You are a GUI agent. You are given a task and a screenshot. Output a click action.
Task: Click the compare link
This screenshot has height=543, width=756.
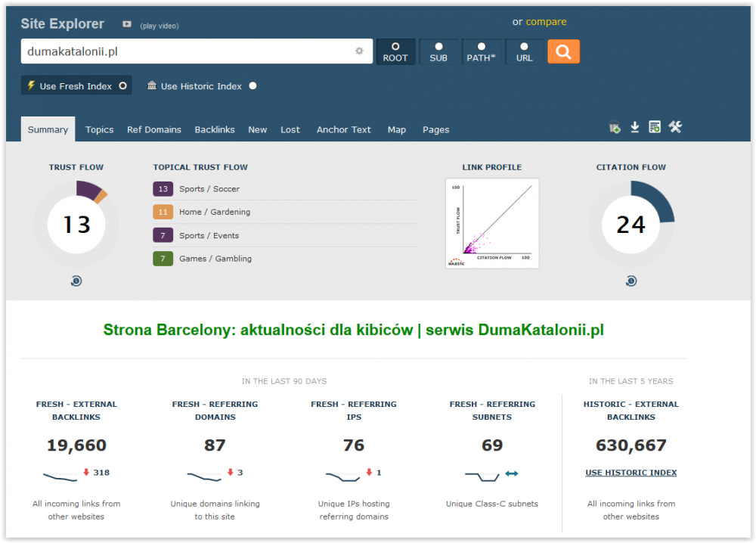coord(546,22)
